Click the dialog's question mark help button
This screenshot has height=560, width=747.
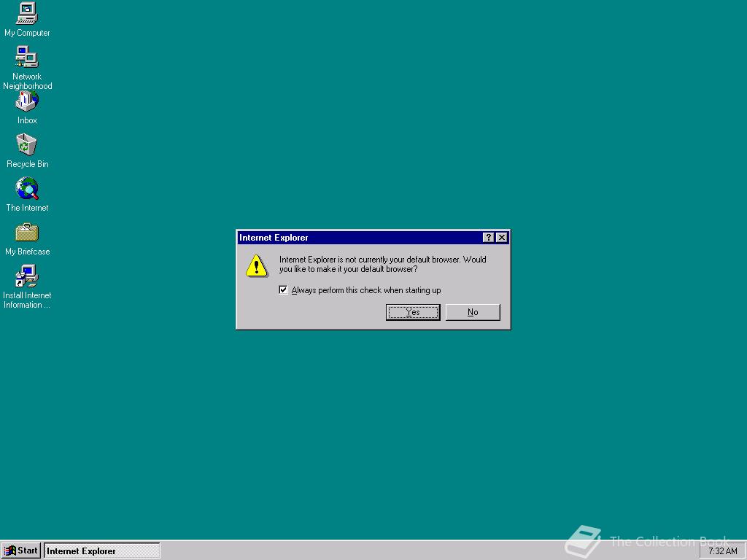[488, 238]
